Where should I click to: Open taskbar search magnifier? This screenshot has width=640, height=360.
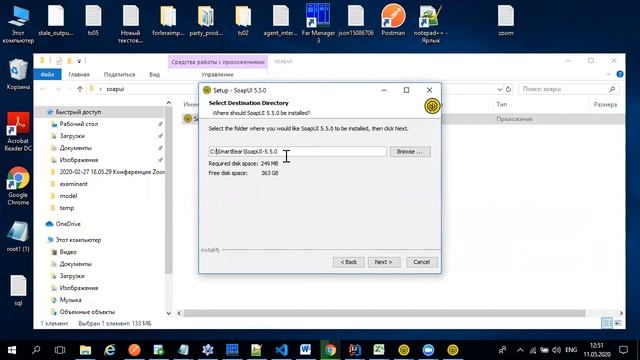(36, 350)
